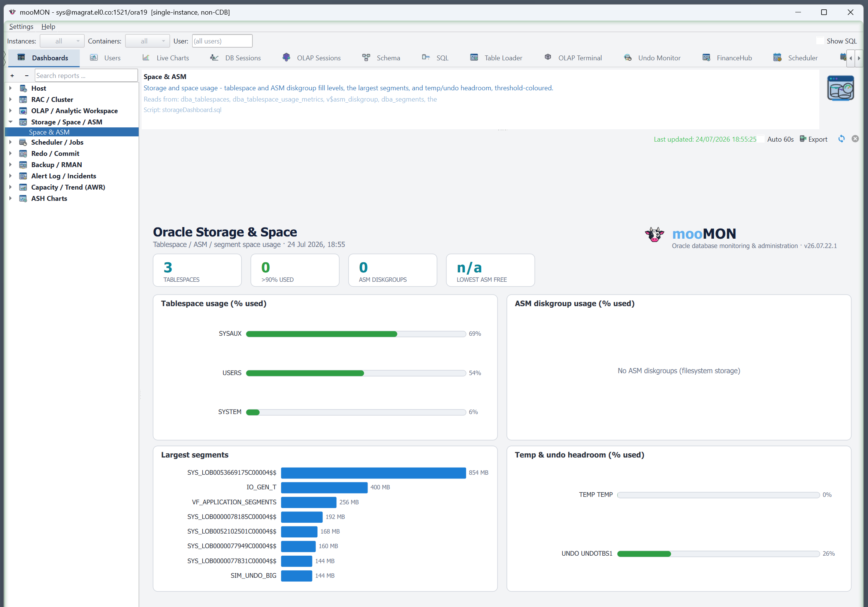Click the mooMON cow icon in title bar
The height and width of the screenshot is (607, 868).
point(12,12)
